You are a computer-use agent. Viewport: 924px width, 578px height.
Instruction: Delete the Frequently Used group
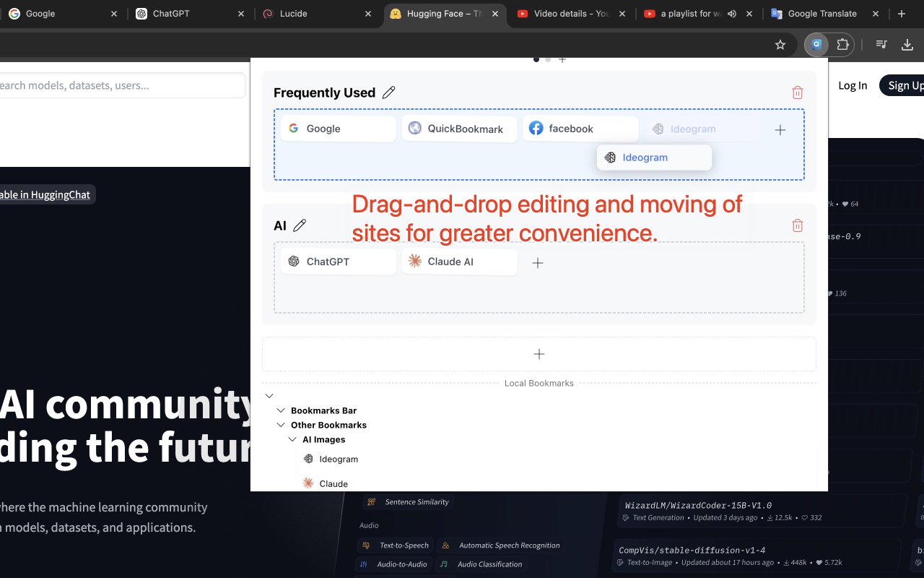click(797, 92)
